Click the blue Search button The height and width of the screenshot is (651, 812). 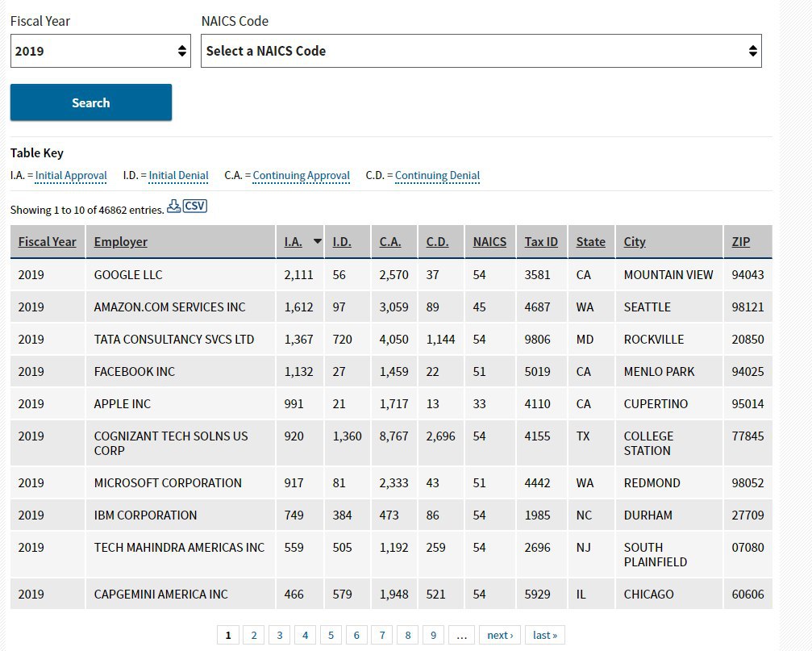(x=91, y=102)
